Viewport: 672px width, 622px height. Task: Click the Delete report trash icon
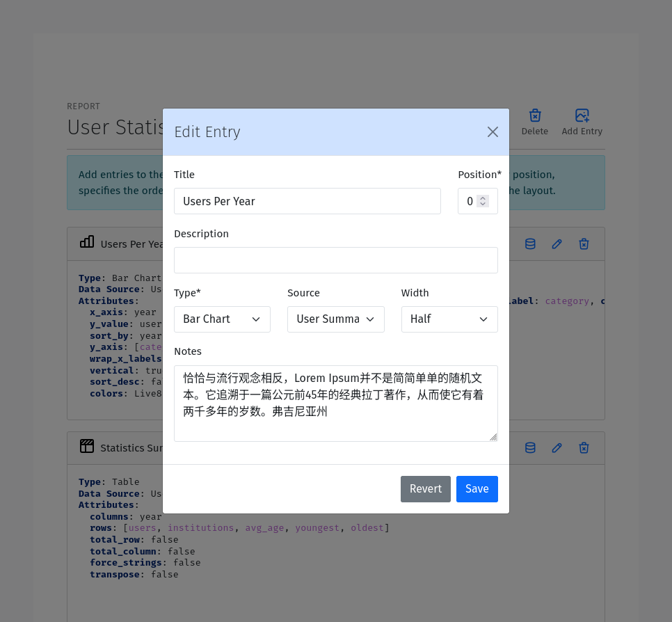[534, 115]
